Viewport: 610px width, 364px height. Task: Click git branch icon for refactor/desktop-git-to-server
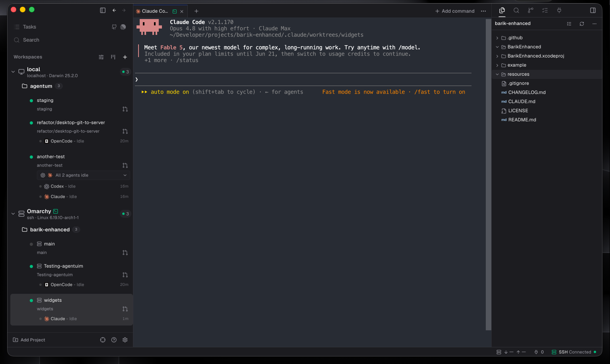pyautogui.click(x=125, y=131)
